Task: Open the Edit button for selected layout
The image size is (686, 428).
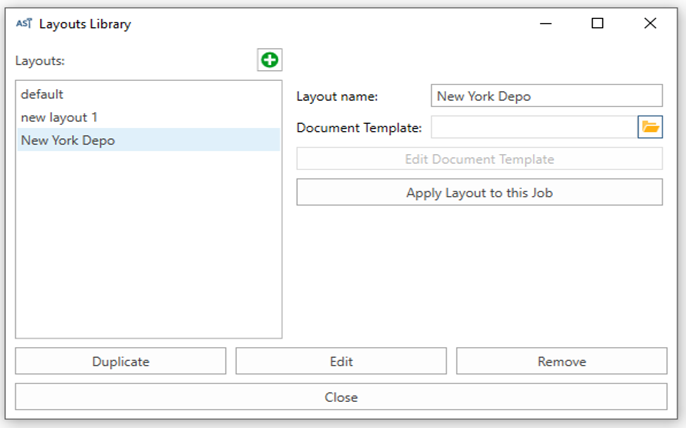Action: [x=341, y=361]
